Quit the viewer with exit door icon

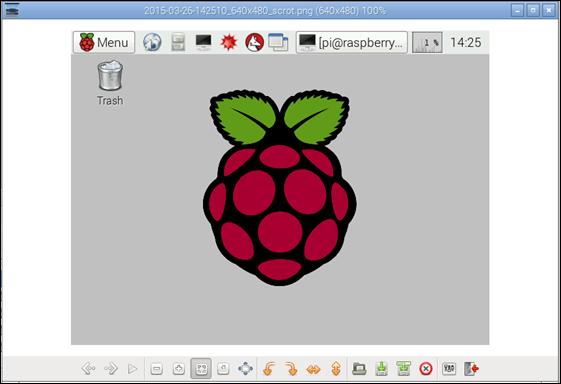click(471, 368)
